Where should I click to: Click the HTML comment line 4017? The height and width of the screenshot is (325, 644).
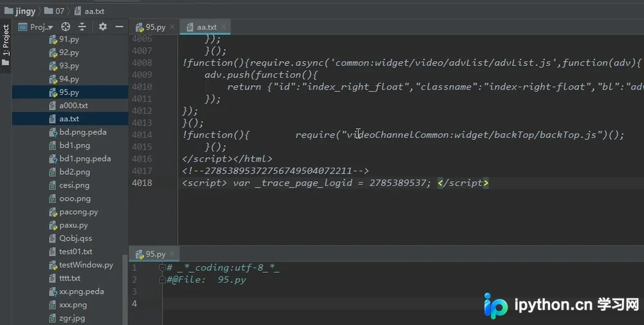click(276, 171)
